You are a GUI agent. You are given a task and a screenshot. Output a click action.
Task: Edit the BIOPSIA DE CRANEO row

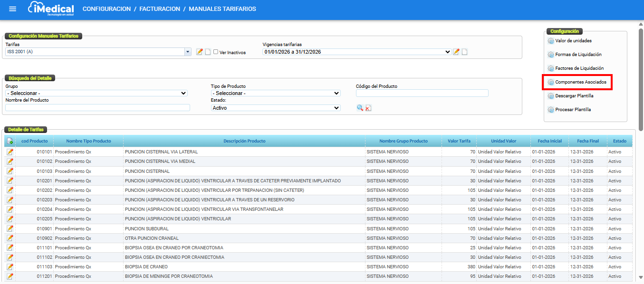(x=10, y=267)
